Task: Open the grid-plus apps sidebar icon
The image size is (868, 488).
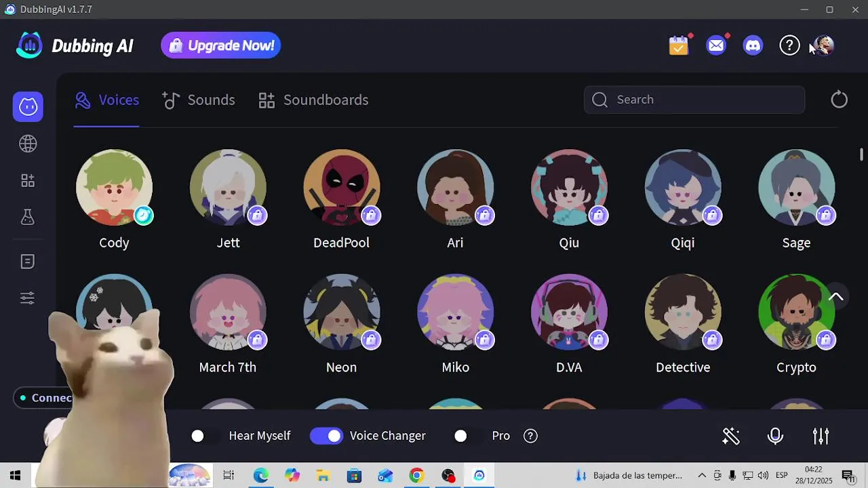Action: pos(28,181)
